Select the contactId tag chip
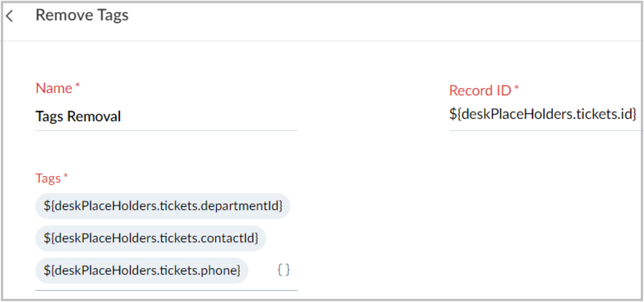Viewport: 644px width, 302px height. 151,238
